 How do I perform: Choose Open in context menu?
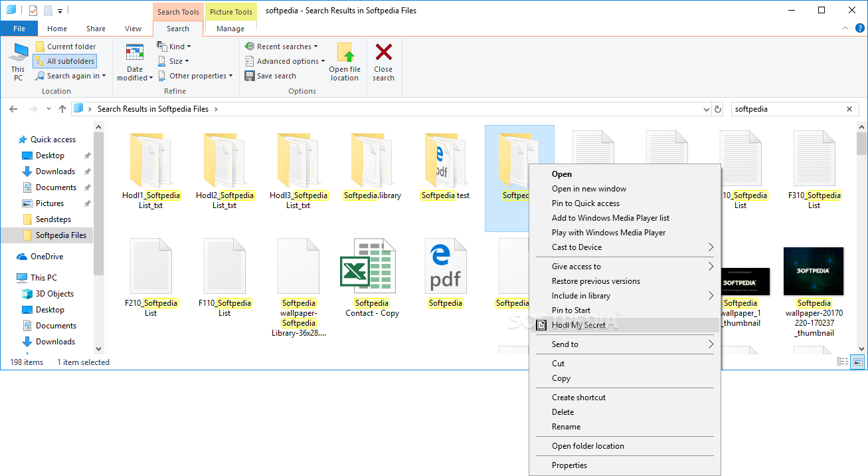[x=561, y=174]
